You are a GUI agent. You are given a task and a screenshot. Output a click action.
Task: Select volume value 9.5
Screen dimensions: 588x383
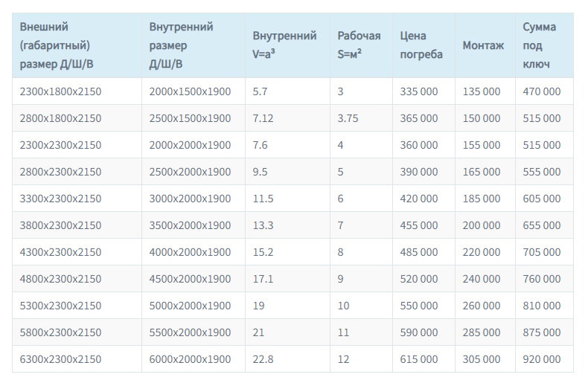pos(260,172)
